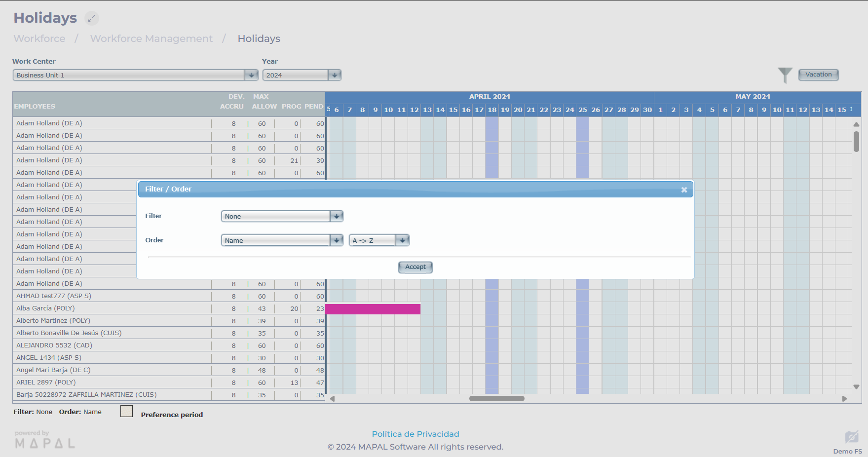The image size is (868, 457).
Task: Navigate to Workforce Management breadcrumb
Action: point(151,38)
